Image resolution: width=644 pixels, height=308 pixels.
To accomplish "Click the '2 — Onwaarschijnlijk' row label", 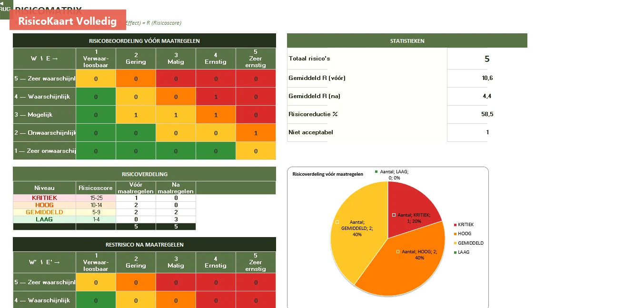I will 44,133.
